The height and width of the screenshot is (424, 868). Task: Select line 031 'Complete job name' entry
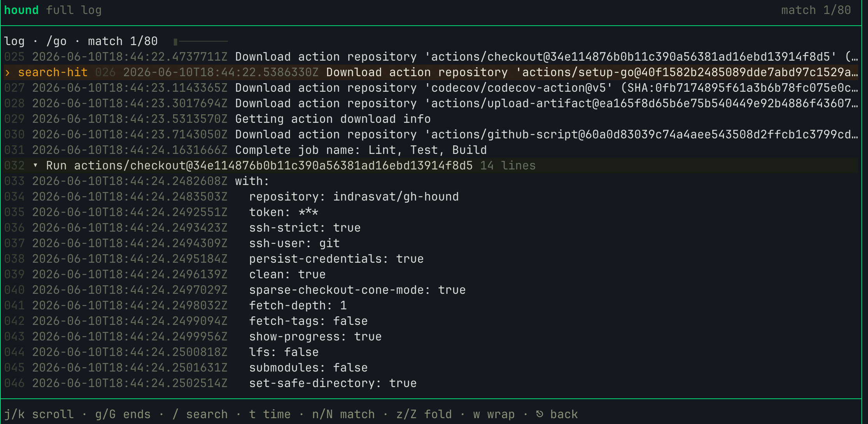pyautogui.click(x=431, y=150)
